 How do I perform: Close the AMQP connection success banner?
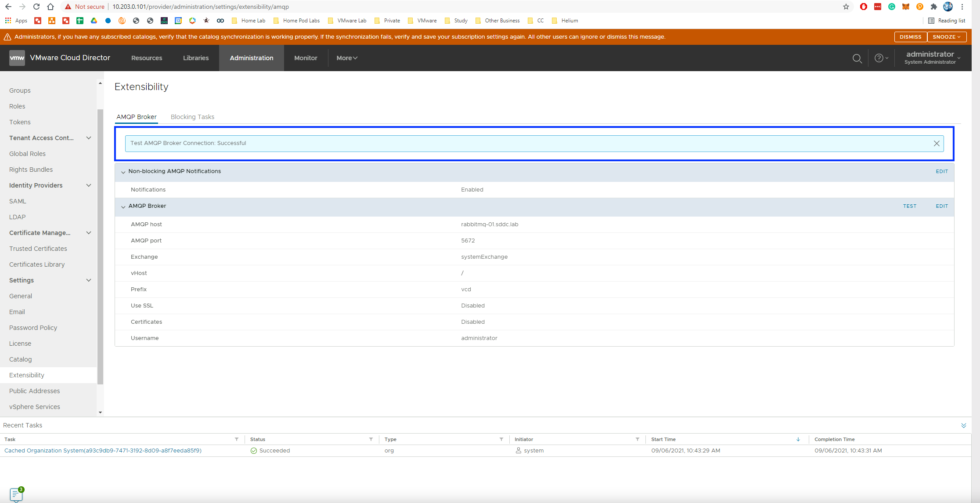(936, 143)
